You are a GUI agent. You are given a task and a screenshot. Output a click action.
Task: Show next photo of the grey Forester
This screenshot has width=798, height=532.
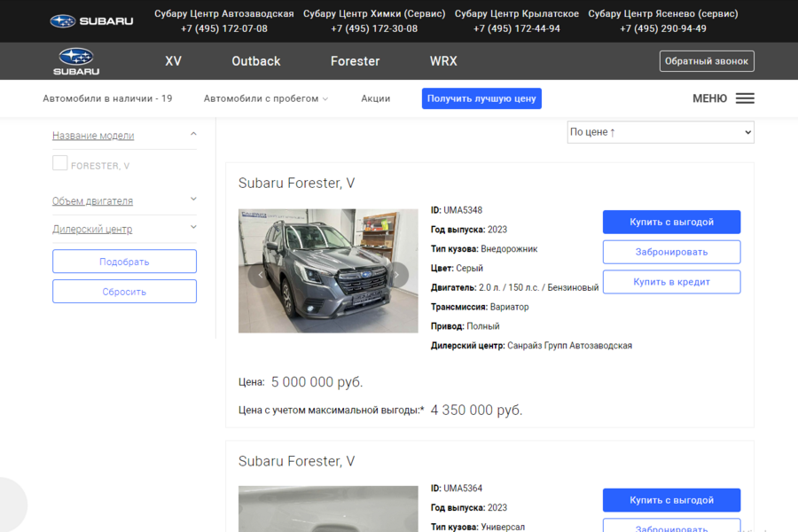tap(396, 275)
